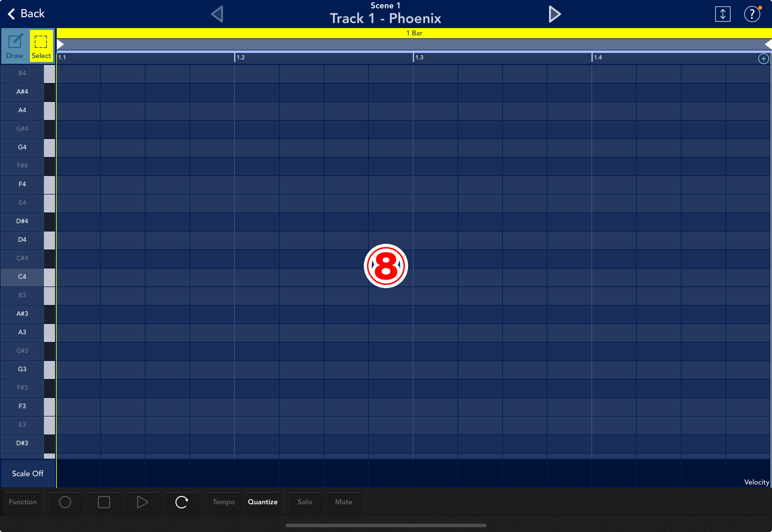Activate the Select tool
Screen dimensions: 772x532
point(41,46)
